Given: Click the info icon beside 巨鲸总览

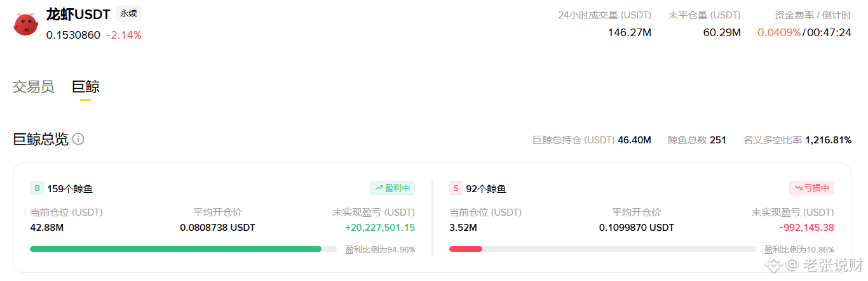Looking at the screenshot, I should click(x=78, y=139).
